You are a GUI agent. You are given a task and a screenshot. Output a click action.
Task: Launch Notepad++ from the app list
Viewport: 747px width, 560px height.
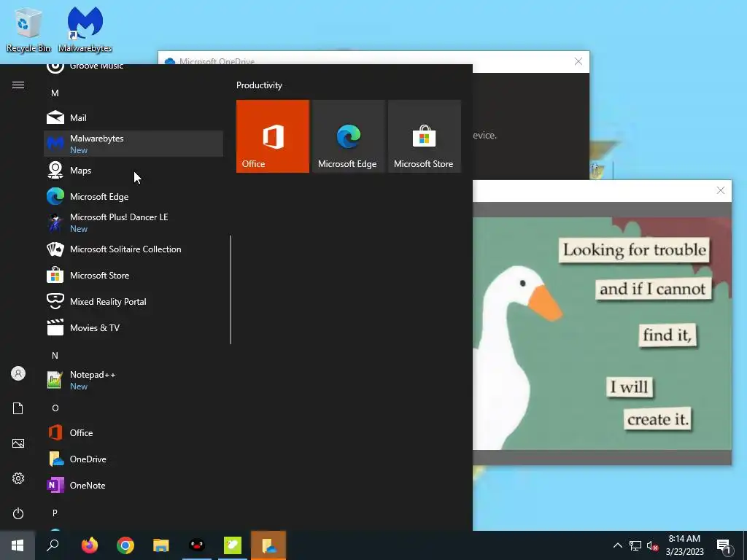[133, 380]
